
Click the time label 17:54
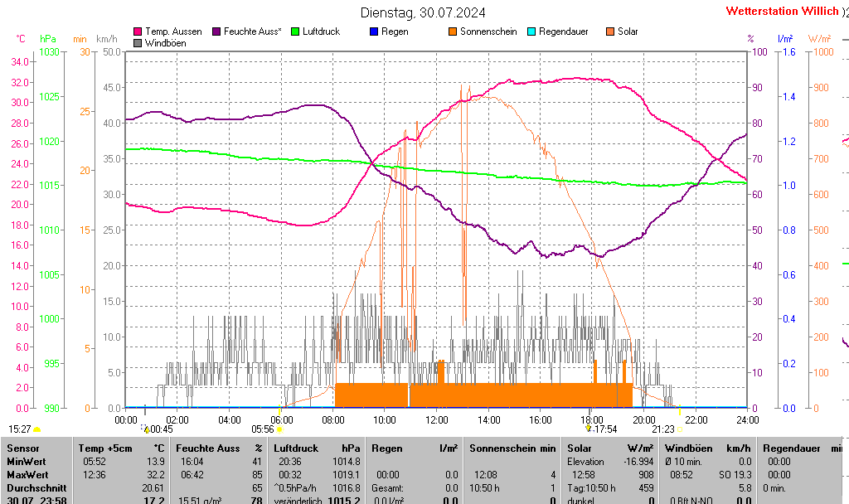[x=605, y=429]
